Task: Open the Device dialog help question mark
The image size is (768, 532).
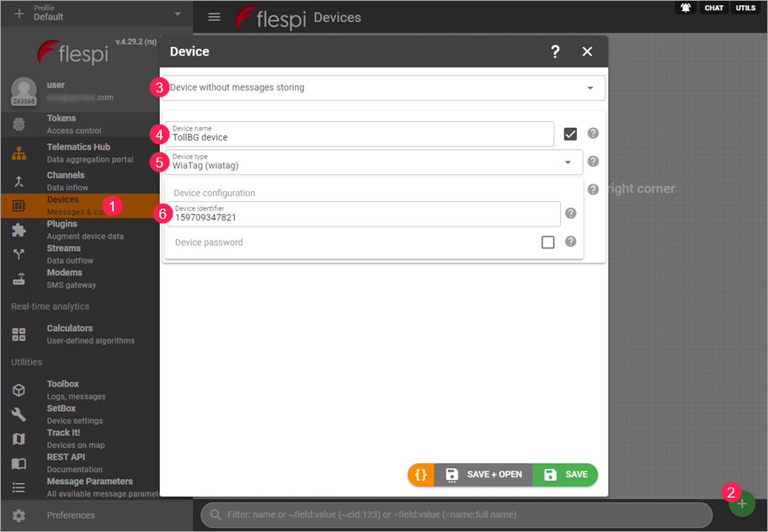Action: pos(555,51)
